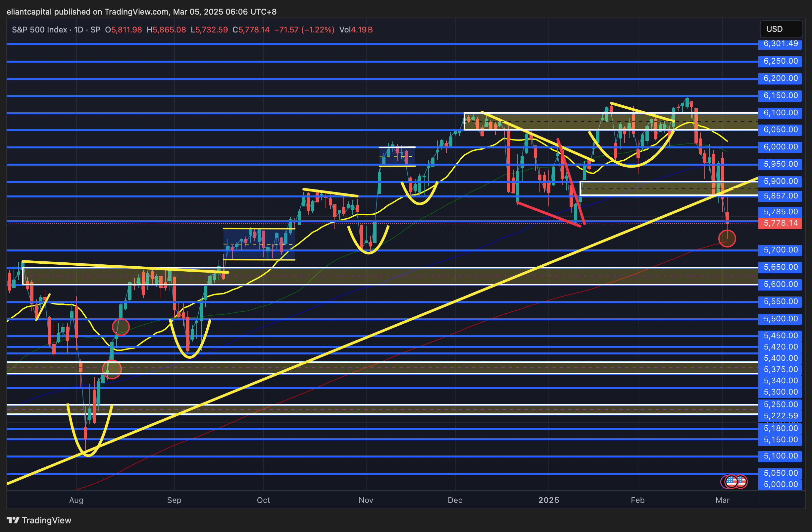Click the Nov label on time axis
The width and height of the screenshot is (812, 532).
tap(366, 500)
